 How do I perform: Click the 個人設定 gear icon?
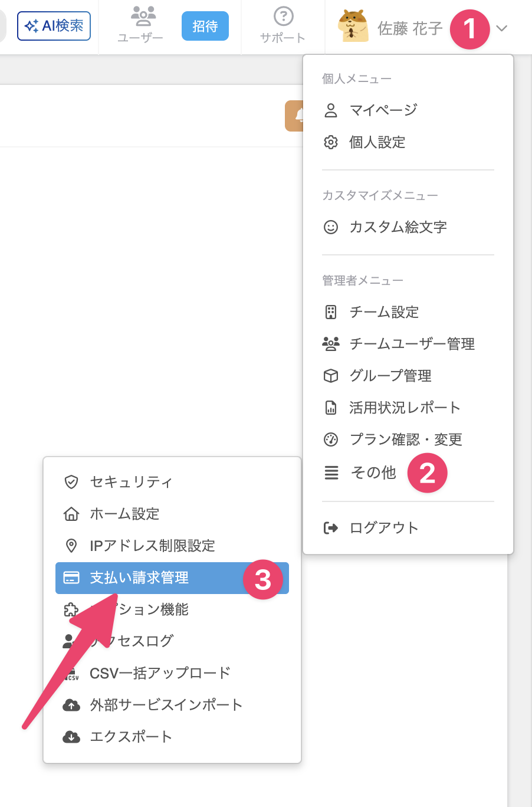(x=331, y=142)
